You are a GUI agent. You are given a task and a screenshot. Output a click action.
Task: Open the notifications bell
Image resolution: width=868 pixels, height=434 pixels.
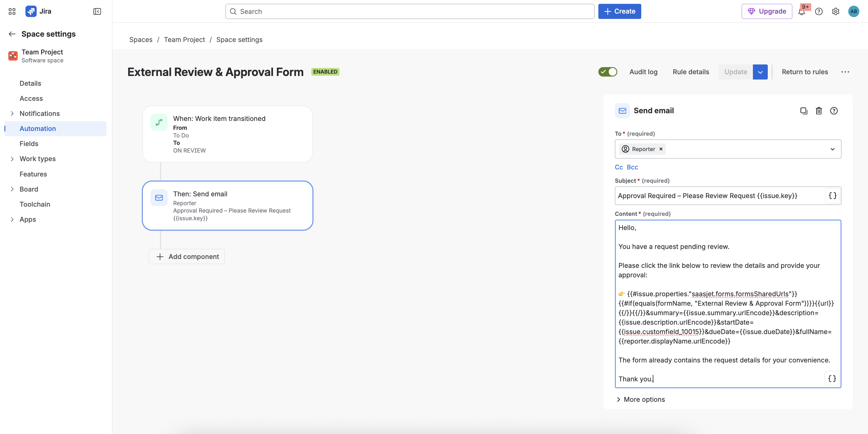click(801, 12)
